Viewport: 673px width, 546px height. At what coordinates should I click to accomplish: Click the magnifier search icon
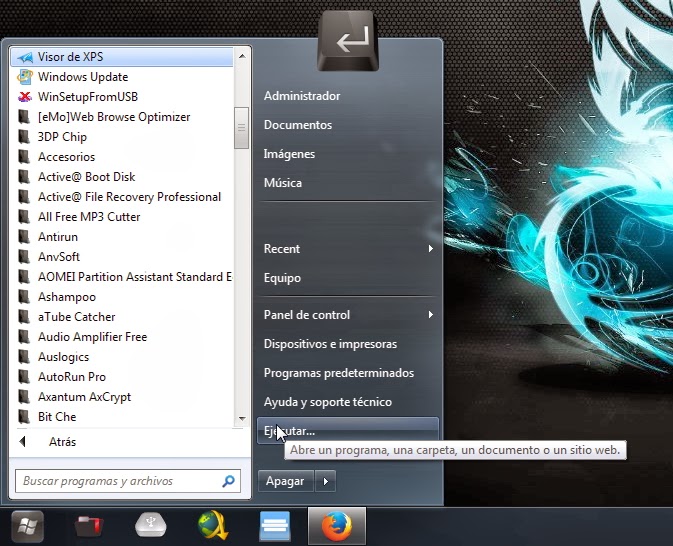coord(228,481)
